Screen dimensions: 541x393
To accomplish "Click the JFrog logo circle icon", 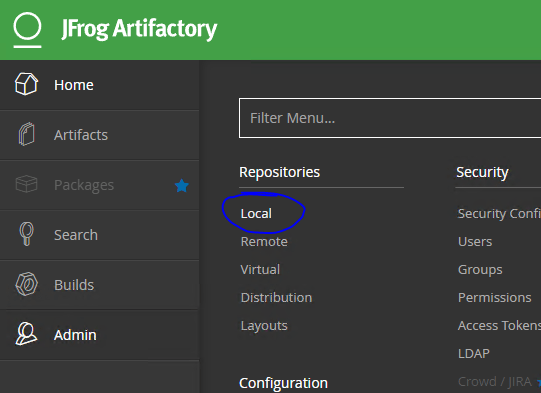I will (x=27, y=30).
